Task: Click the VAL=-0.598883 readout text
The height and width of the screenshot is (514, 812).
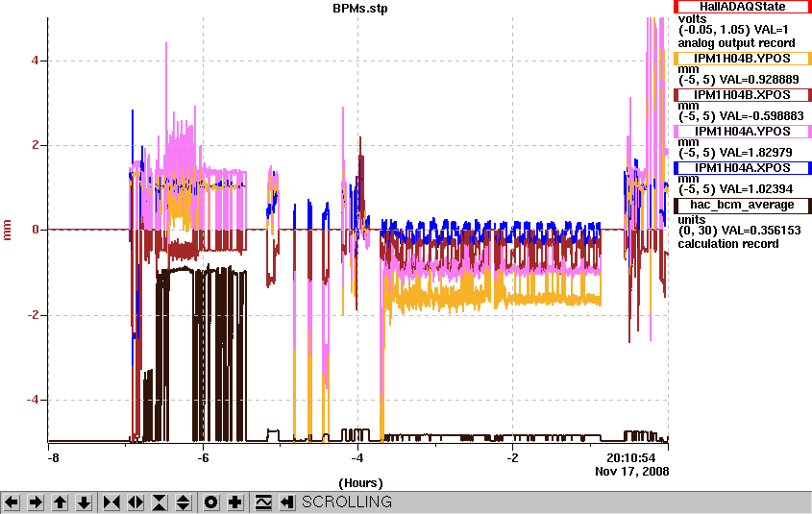Action: coord(760,116)
